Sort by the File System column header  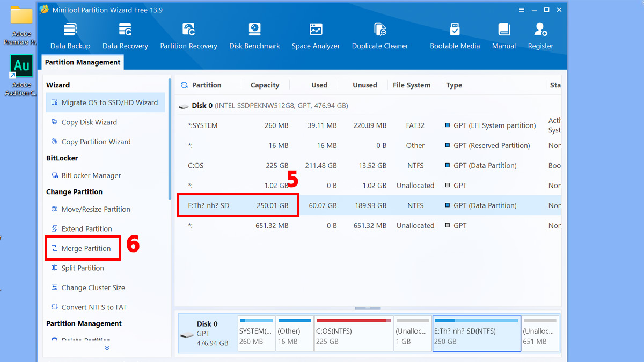[412, 85]
